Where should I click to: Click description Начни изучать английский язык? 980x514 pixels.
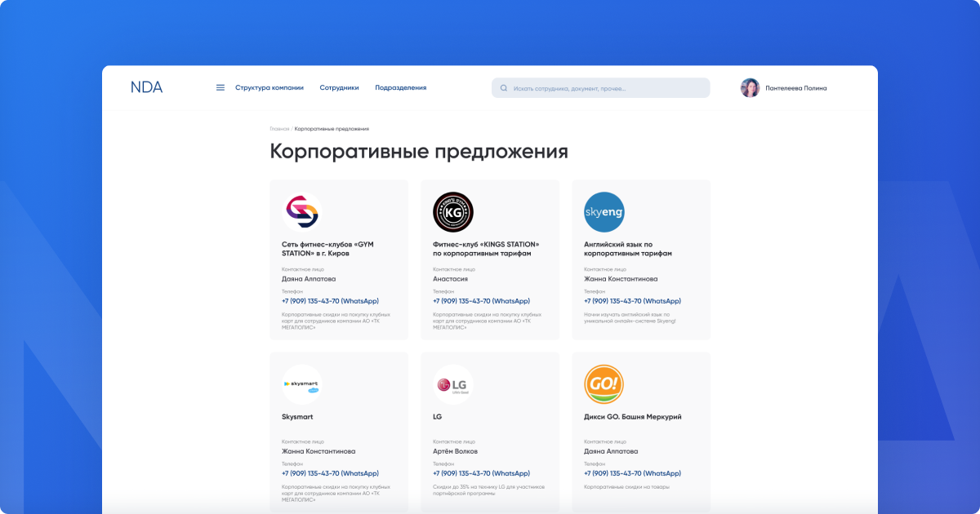point(630,318)
